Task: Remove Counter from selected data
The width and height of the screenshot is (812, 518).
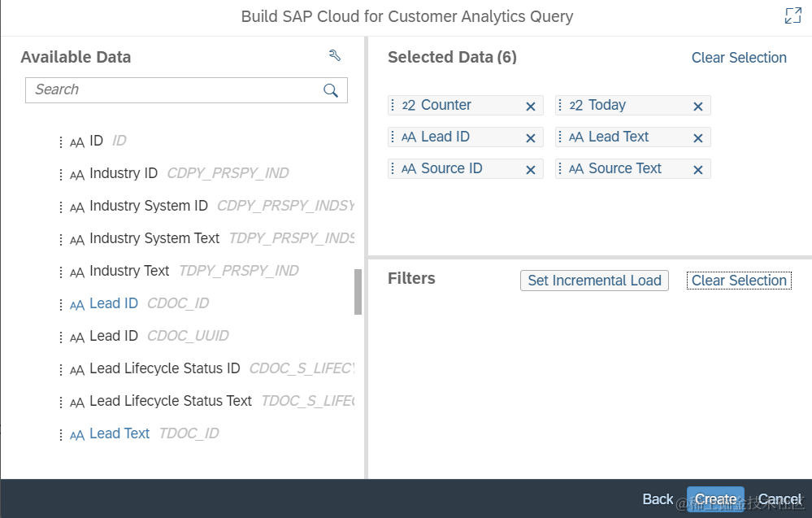Action: point(531,106)
